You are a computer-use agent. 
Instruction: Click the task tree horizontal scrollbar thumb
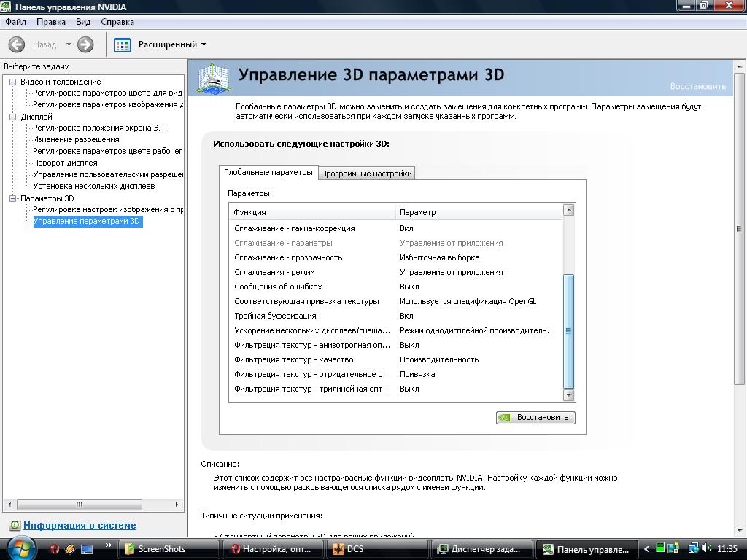coord(80,505)
